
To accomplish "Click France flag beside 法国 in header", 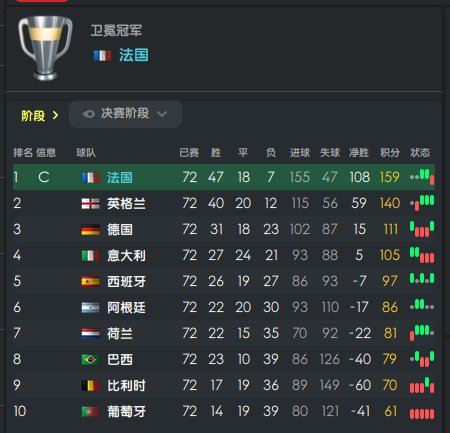I will click(x=102, y=56).
